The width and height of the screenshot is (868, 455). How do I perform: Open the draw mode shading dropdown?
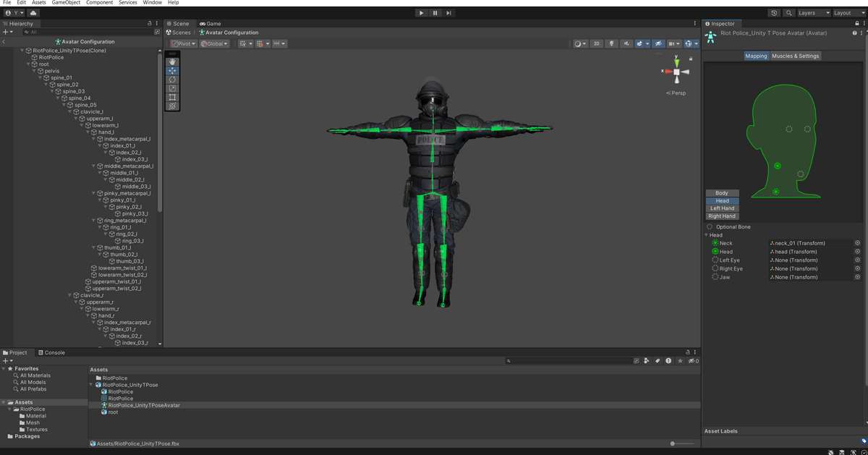point(580,43)
